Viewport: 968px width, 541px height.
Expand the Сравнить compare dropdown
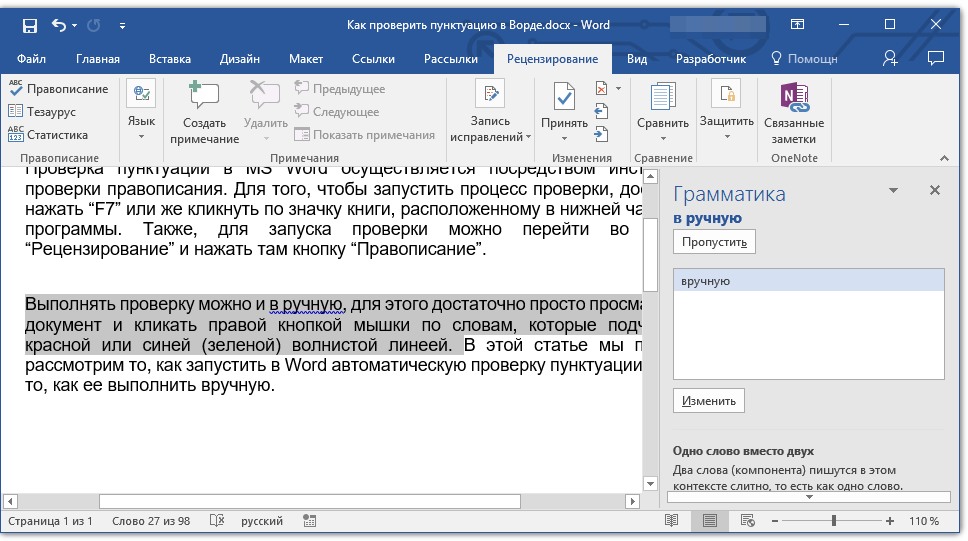click(x=662, y=136)
